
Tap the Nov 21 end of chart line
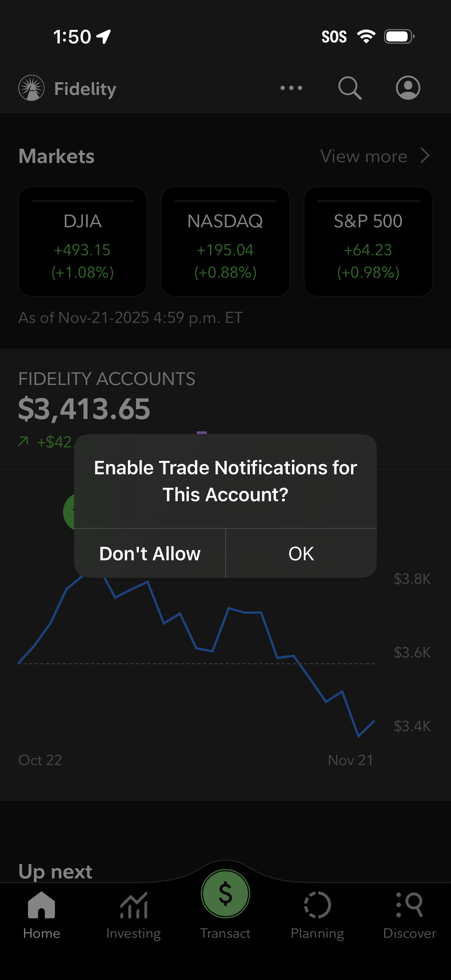coord(374,721)
